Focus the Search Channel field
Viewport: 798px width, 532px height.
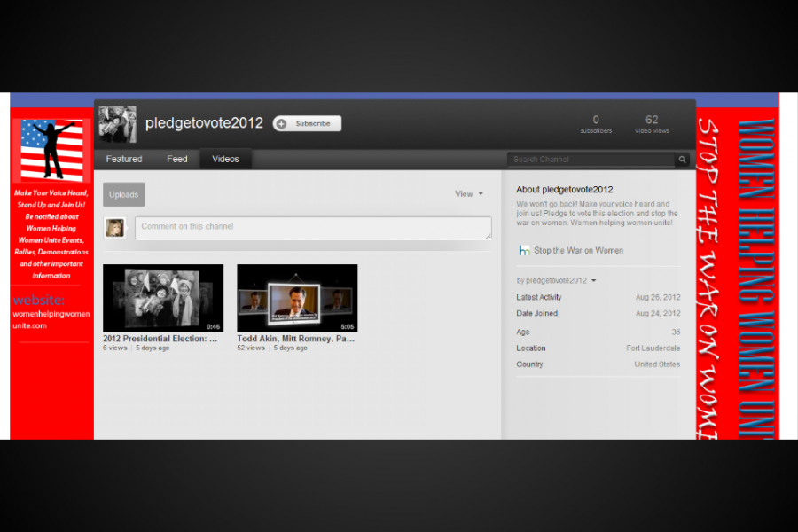coord(591,160)
